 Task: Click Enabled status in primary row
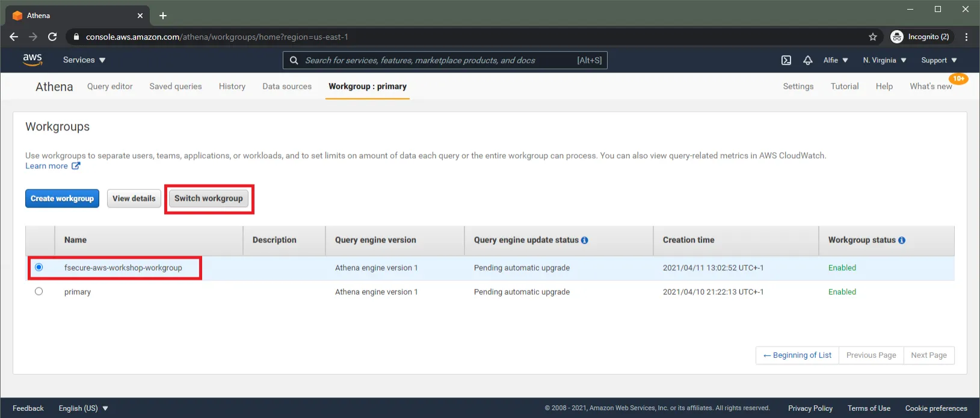pos(842,292)
